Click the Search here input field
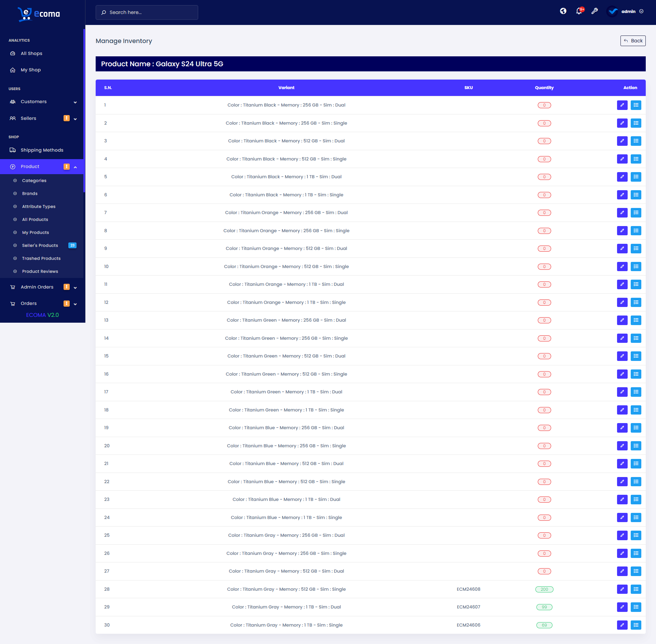This screenshot has height=644, width=656. pyautogui.click(x=147, y=12)
